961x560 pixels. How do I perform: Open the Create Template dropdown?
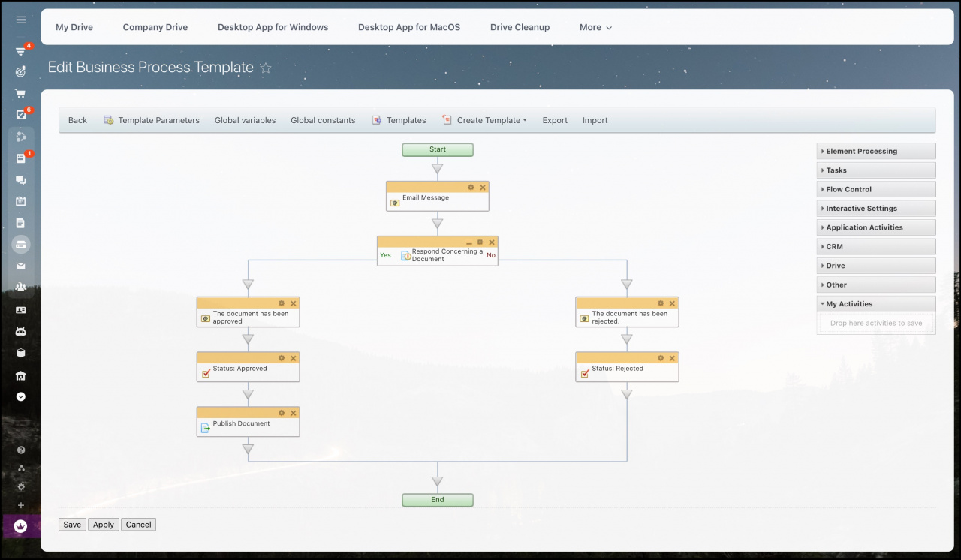pos(485,120)
